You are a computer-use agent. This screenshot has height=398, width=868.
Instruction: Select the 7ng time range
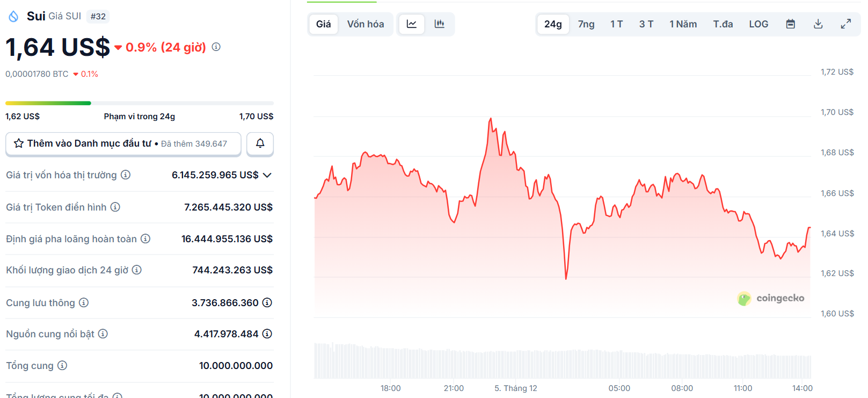tap(586, 24)
